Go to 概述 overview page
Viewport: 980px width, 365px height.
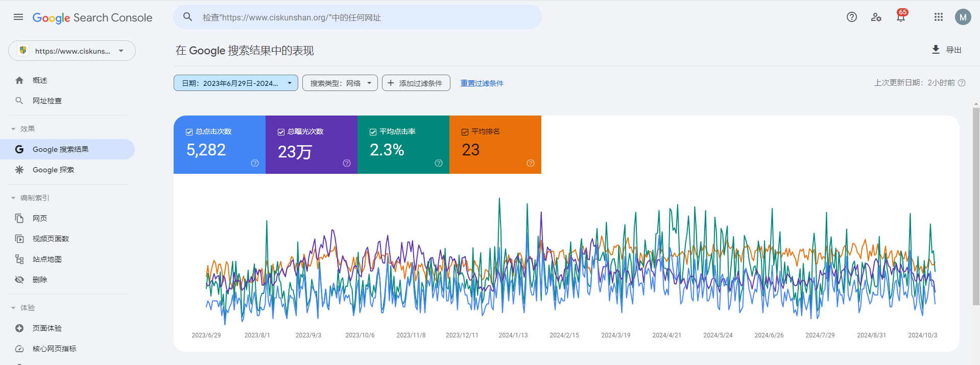tap(67, 80)
